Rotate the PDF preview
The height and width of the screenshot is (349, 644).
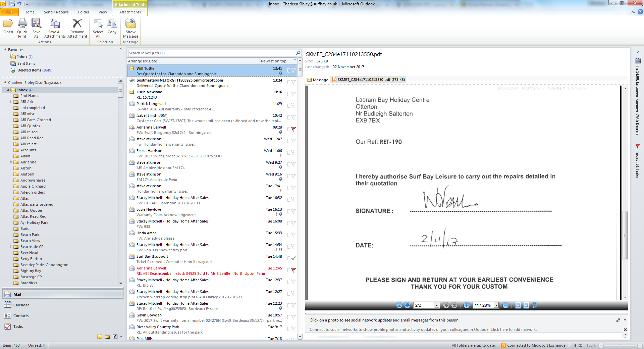tap(534, 305)
